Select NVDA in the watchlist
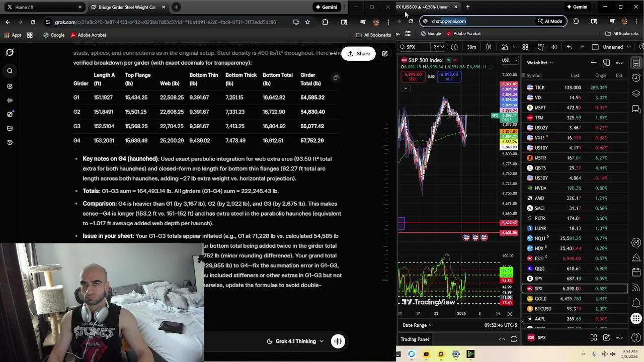This screenshot has width=644, height=362. pos(575,188)
